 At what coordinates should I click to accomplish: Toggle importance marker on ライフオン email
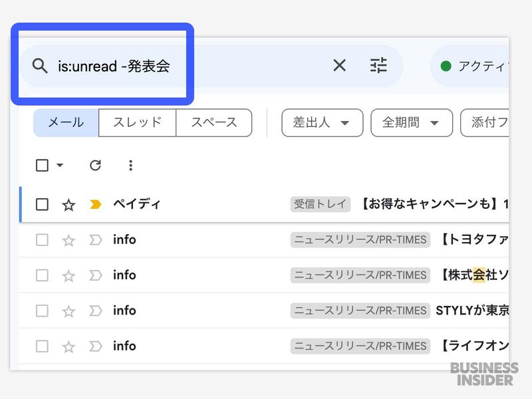95,346
